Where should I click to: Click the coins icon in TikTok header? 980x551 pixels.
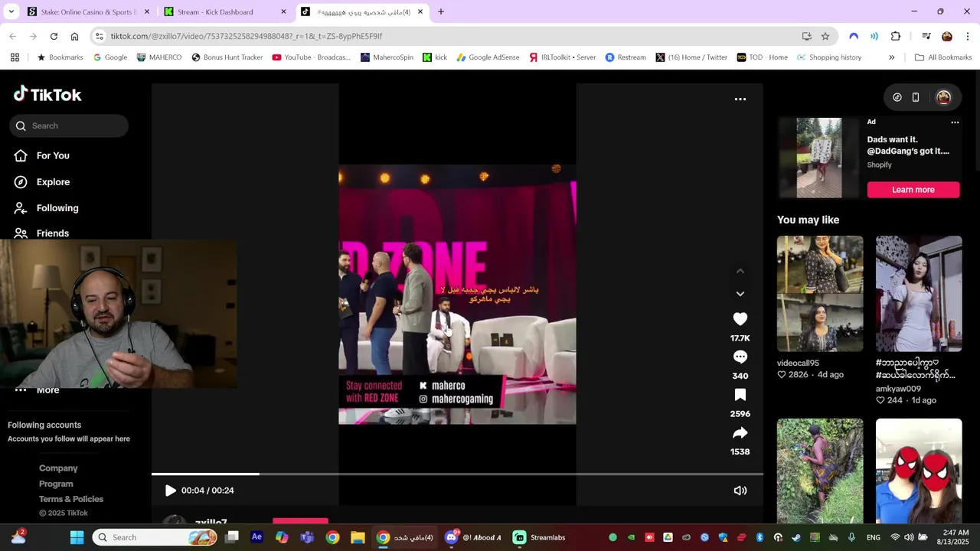tap(897, 97)
